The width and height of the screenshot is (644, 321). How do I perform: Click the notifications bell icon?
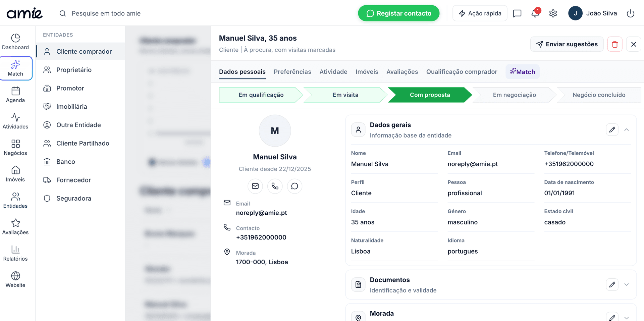tap(535, 13)
